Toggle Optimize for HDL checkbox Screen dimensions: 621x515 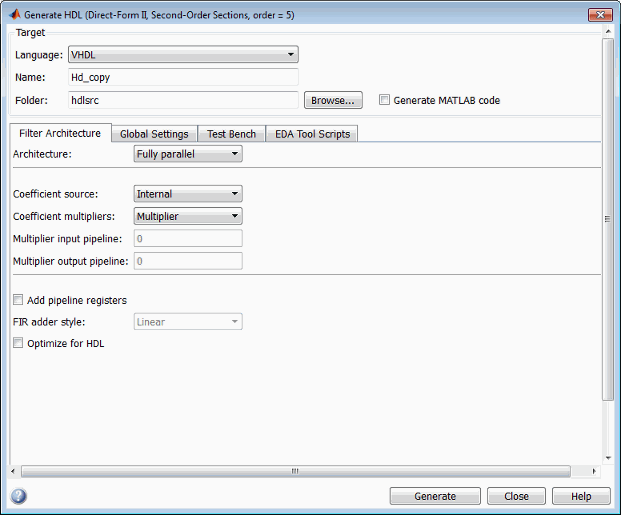[x=18, y=343]
